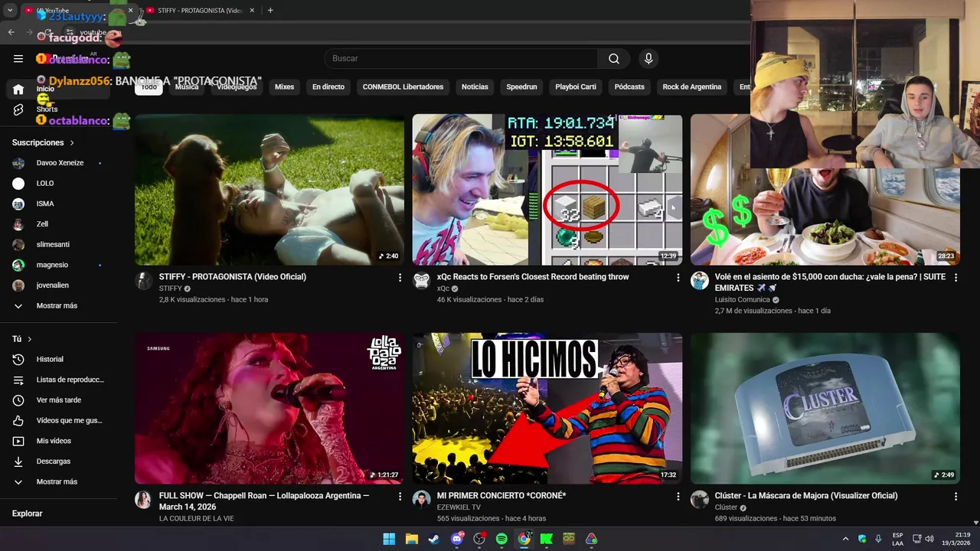Select the CONMEBOL Libertadores chip

403,87
